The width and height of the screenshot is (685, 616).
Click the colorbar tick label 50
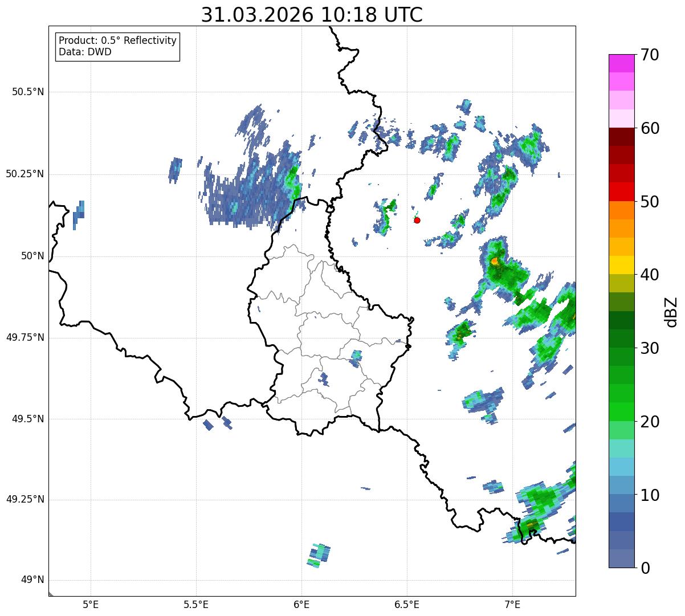[x=650, y=202]
